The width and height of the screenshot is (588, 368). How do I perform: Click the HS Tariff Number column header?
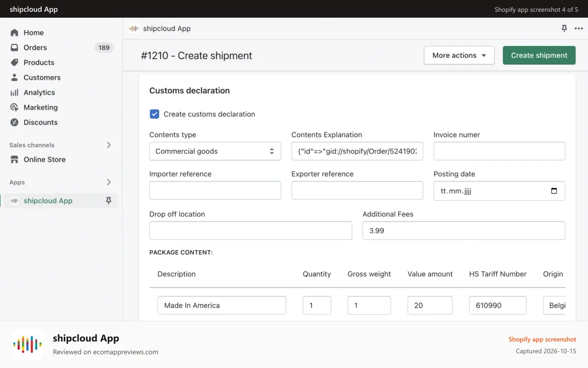[x=498, y=274]
